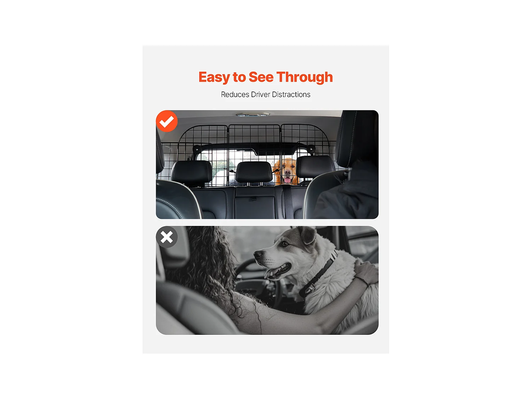Click the 'Reduces Driver Distractions' subtitle
This screenshot has height=399, width=532.
pyautogui.click(x=266, y=95)
